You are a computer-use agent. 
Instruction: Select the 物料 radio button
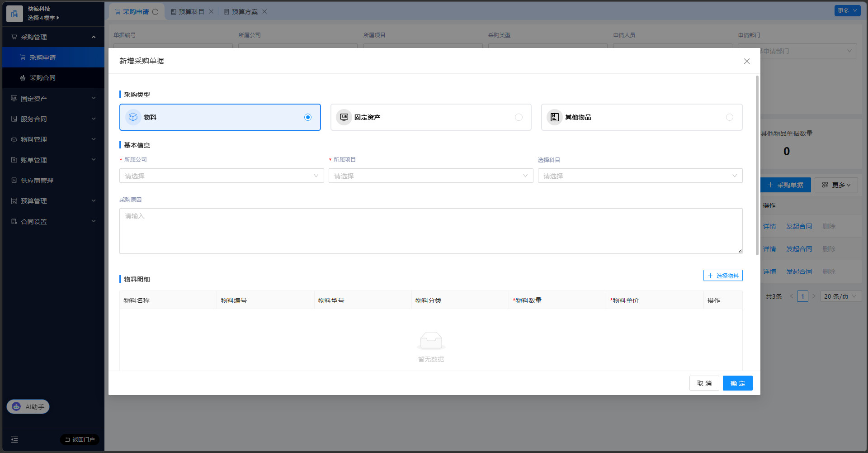point(308,117)
